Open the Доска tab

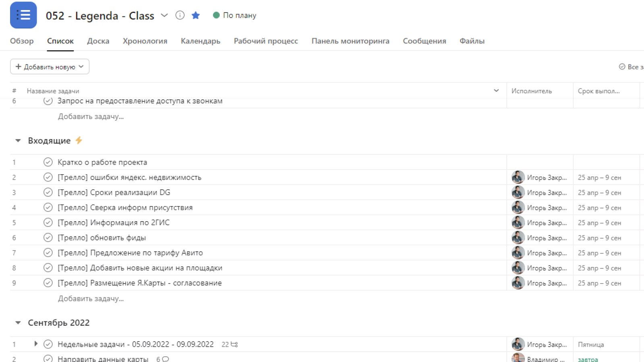[x=98, y=41]
